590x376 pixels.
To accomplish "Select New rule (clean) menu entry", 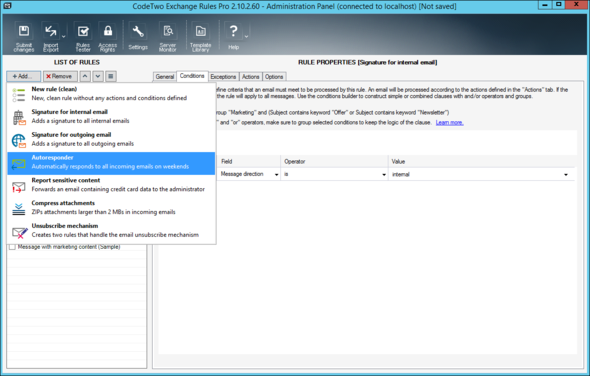I will (111, 94).
